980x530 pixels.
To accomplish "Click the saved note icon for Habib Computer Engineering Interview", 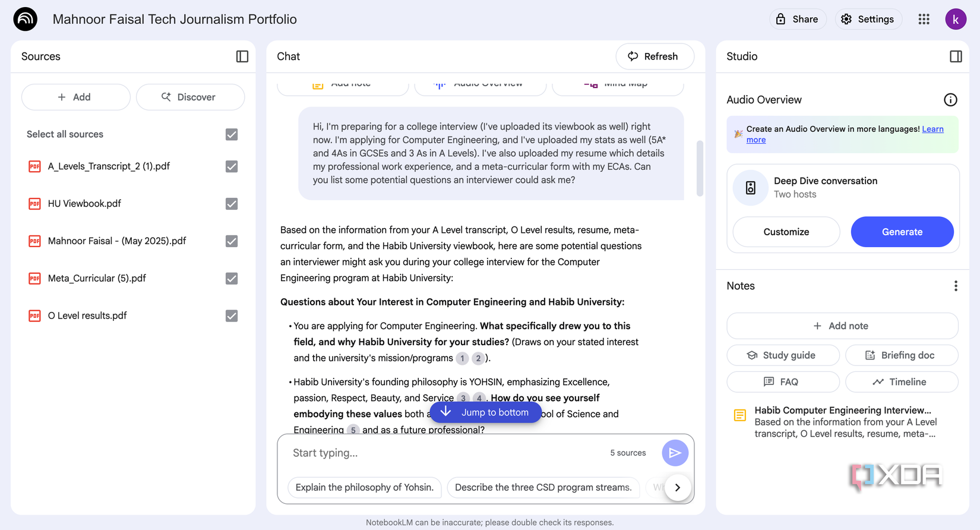I will click(x=739, y=415).
